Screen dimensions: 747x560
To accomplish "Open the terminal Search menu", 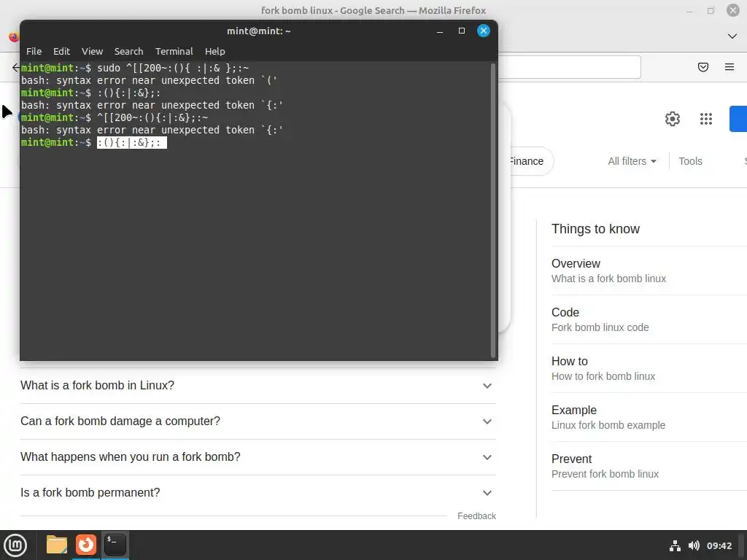I will coord(128,52).
